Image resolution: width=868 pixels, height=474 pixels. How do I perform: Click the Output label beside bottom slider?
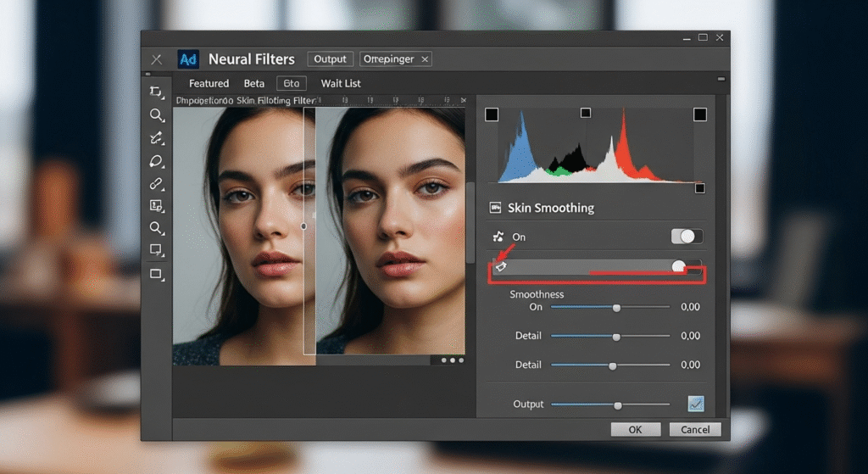(528, 404)
